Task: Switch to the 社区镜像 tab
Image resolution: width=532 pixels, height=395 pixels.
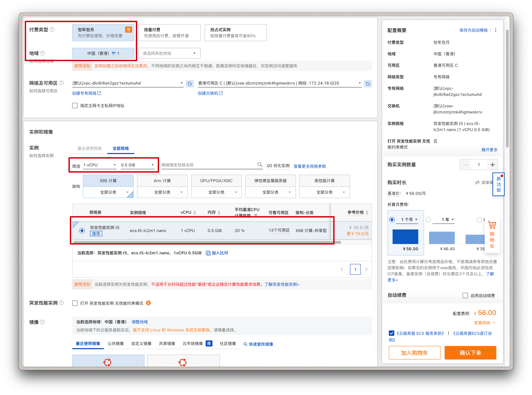Action: (x=228, y=344)
